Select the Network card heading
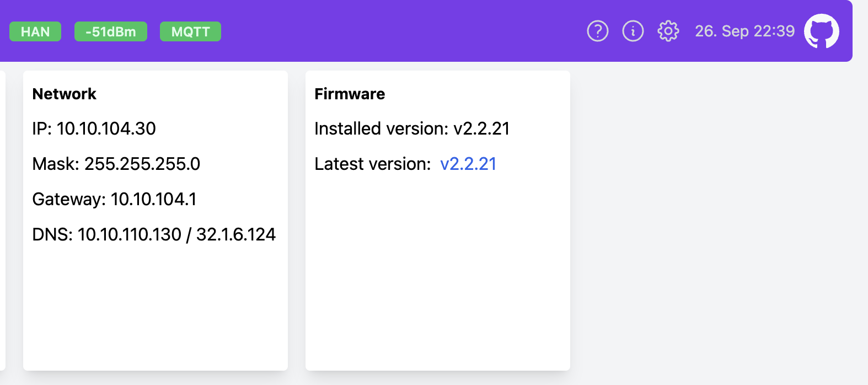The image size is (868, 385). pyautogui.click(x=64, y=94)
